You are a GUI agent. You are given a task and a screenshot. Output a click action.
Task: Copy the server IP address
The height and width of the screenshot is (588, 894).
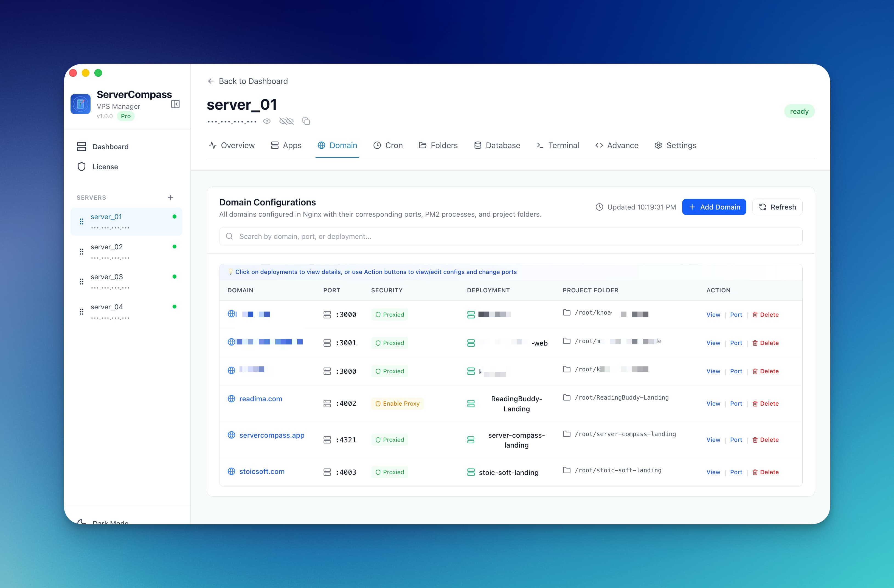click(x=306, y=121)
